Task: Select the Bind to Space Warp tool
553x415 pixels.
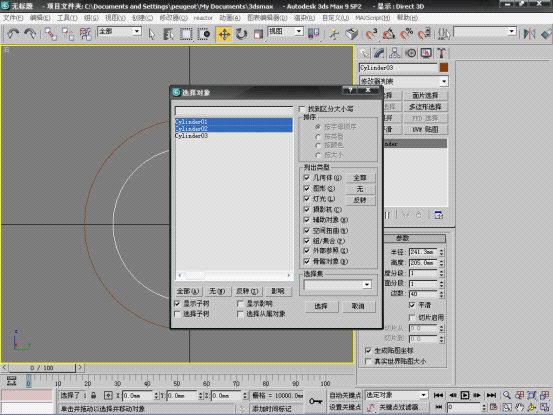Action: click(85, 34)
